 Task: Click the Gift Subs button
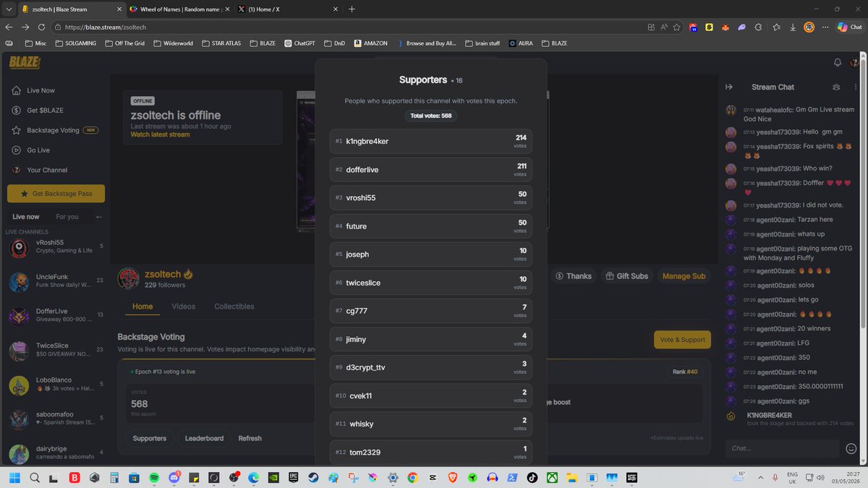[x=626, y=276]
